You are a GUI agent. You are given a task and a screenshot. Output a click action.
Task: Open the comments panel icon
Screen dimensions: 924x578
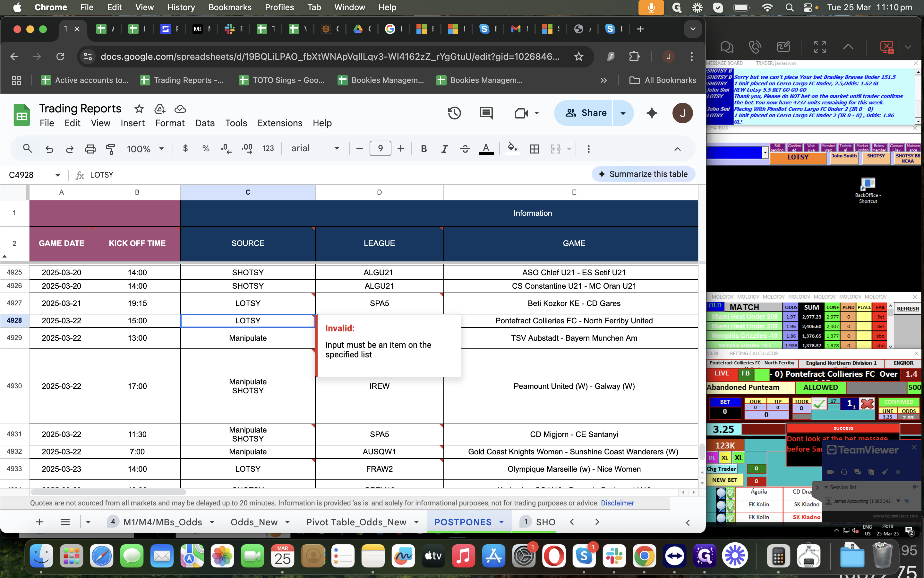pyautogui.click(x=486, y=113)
